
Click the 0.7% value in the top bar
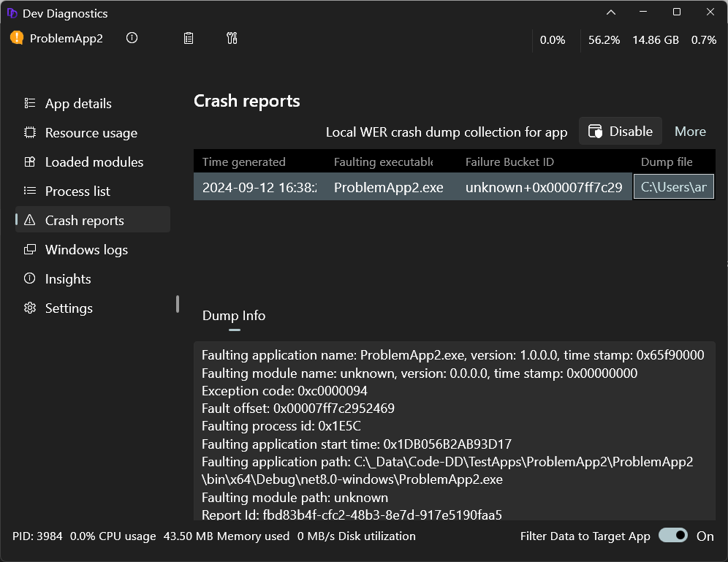pos(704,40)
